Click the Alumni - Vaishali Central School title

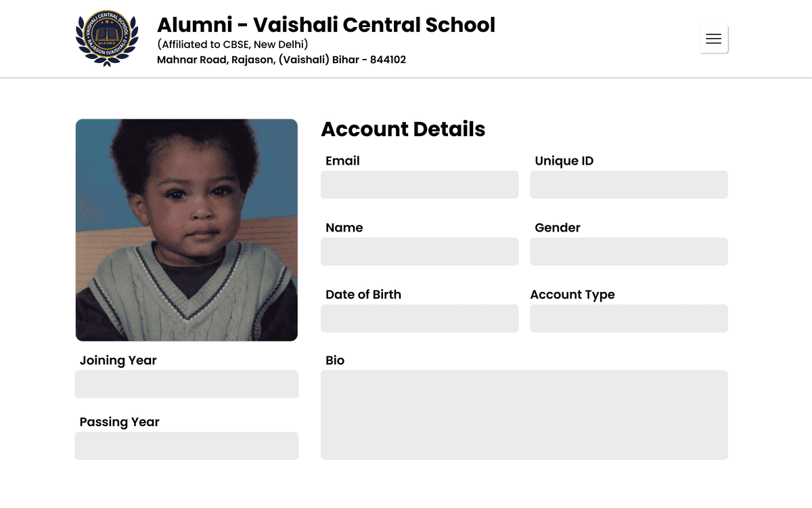click(326, 25)
